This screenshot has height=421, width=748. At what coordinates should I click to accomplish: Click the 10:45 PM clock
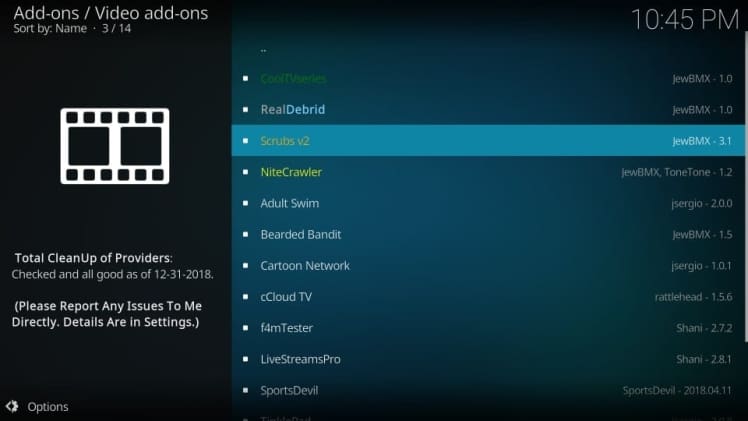[684, 18]
